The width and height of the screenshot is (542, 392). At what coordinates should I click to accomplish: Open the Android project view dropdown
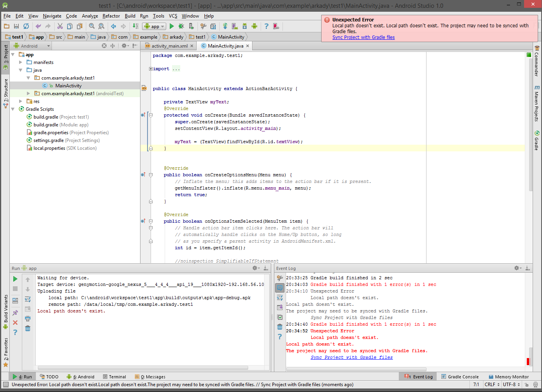pos(32,46)
